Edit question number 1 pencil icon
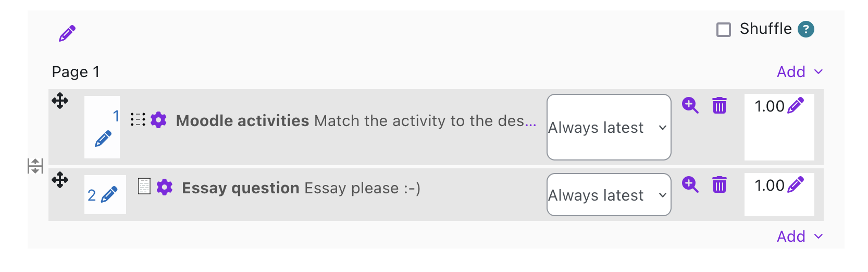This screenshot has width=868, height=272. pos(103,139)
